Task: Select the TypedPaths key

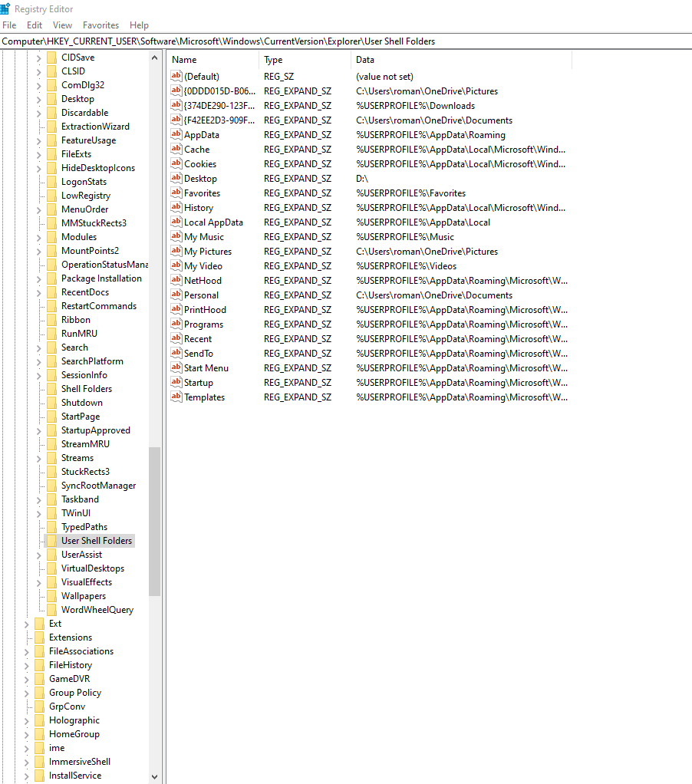Action: tap(84, 527)
